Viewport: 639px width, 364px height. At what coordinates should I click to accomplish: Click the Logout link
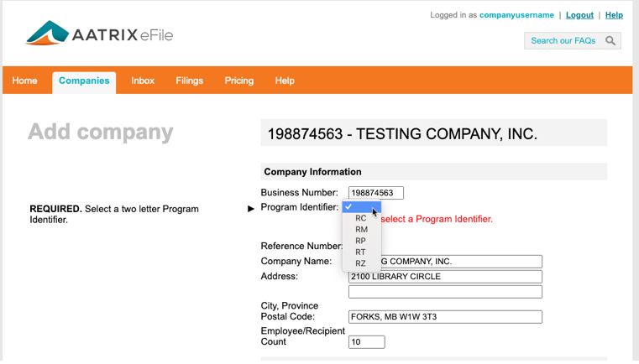pos(579,15)
